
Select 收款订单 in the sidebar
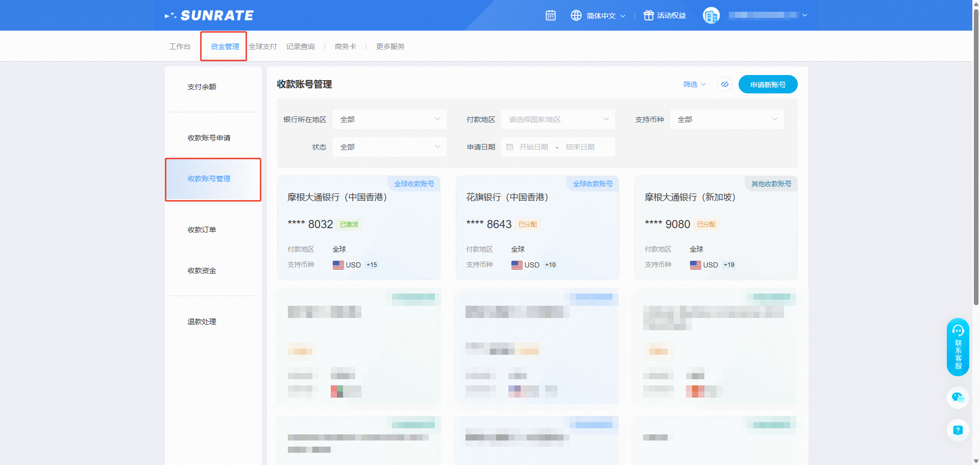(x=202, y=230)
